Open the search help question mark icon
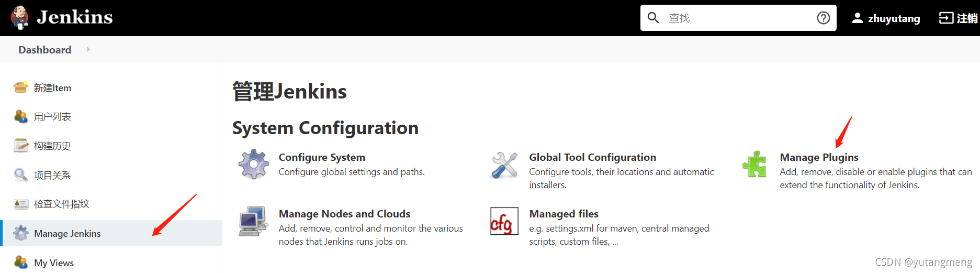The image size is (980, 273). click(x=823, y=18)
